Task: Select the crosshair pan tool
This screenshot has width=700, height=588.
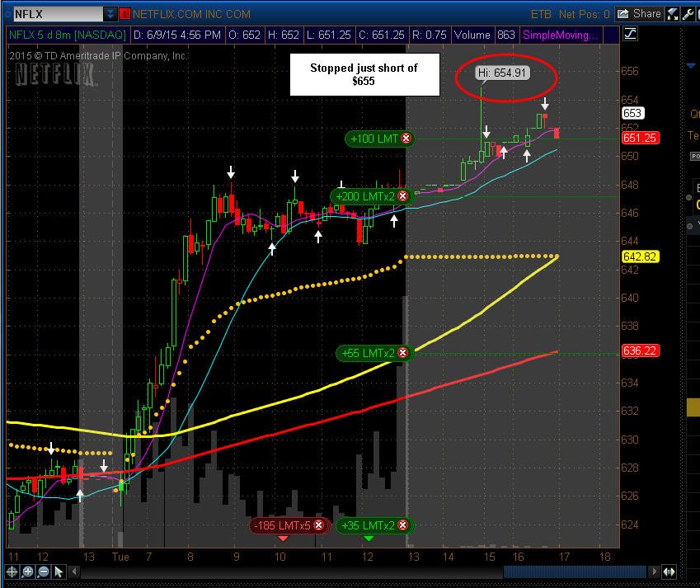Action: point(12,572)
